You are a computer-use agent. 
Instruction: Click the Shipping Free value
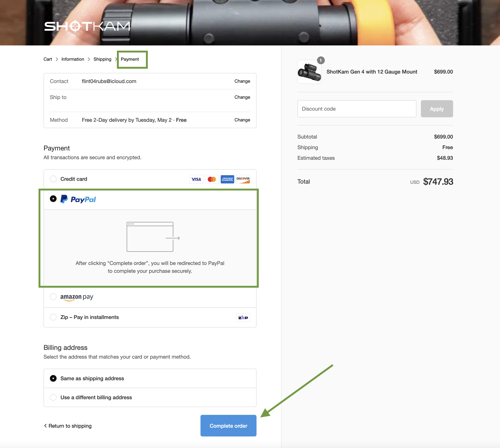pos(448,147)
